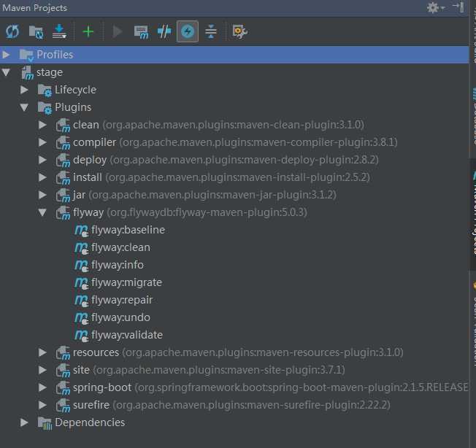Screen dimensions: 476x448
Task: Open Maven Settings wrench icon
Action: [x=239, y=31]
